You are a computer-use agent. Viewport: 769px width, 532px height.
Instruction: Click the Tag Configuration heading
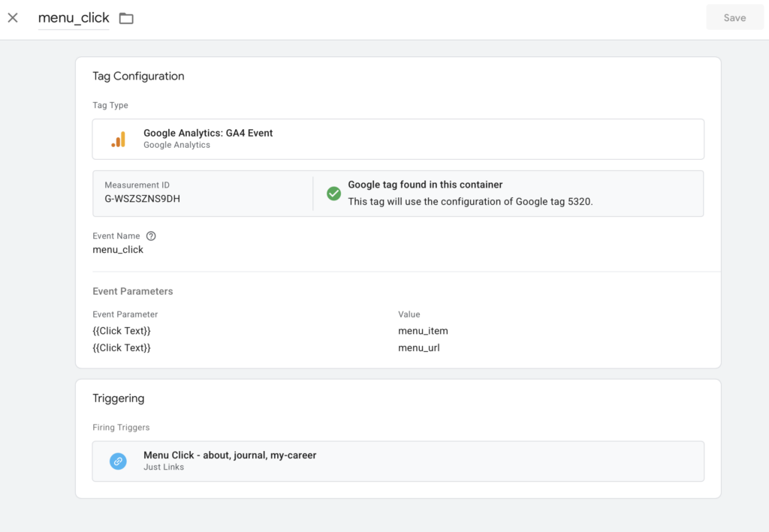click(x=138, y=76)
